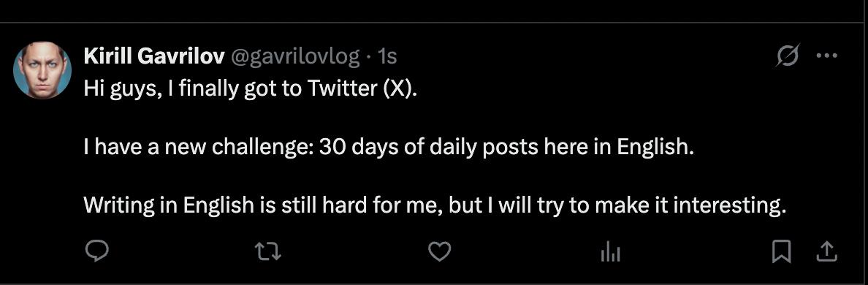Click the '30 days of daily posts' sentence
Viewport: 868px width, 285px height.
coord(389,149)
